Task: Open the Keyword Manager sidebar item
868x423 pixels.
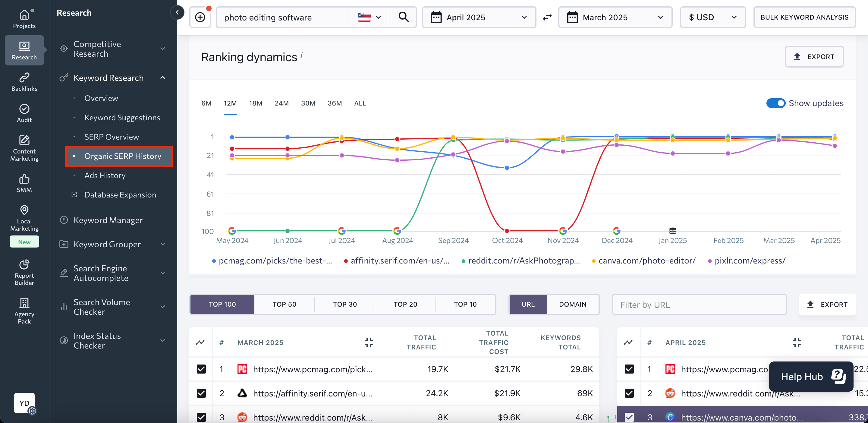Action: 108,220
